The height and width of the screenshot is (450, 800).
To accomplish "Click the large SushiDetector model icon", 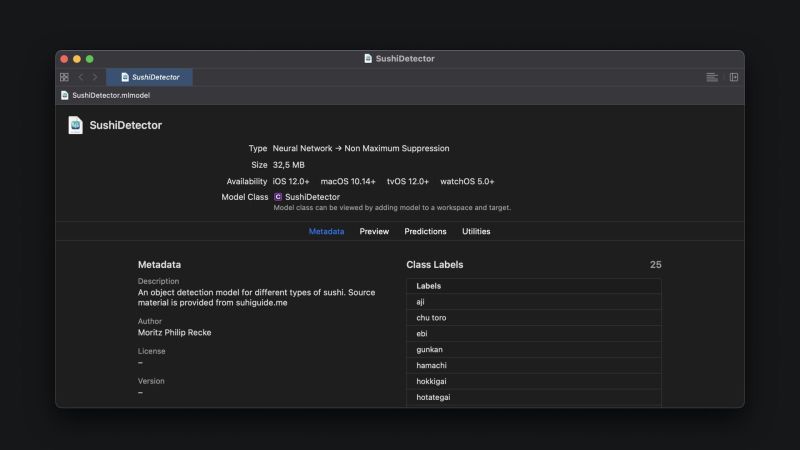I will (76, 125).
